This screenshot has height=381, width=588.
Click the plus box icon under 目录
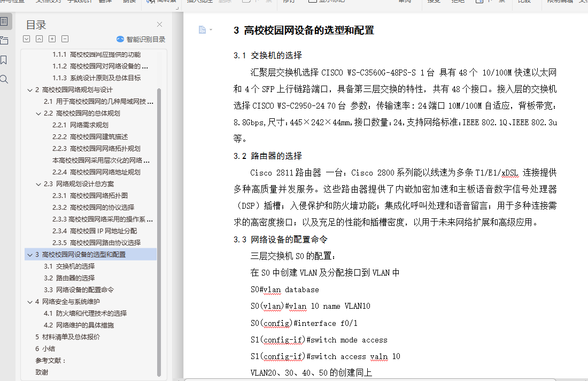click(52, 39)
